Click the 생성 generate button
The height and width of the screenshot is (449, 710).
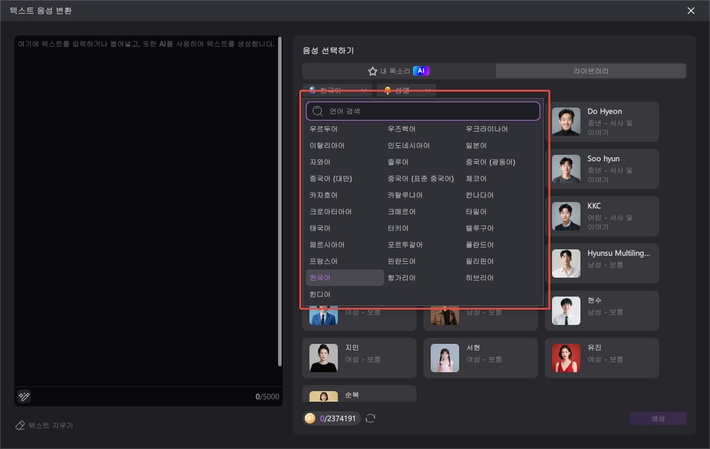tap(657, 418)
